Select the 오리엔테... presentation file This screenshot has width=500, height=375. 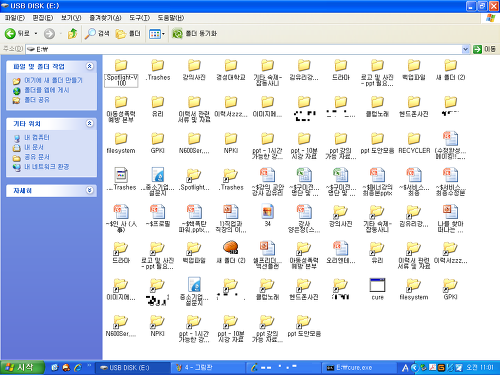click(341, 248)
